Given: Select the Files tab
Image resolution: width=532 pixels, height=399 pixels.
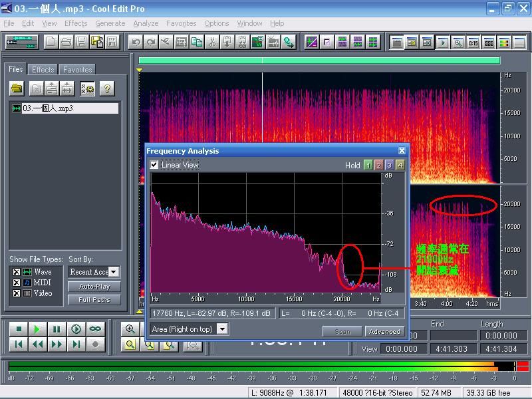Looking at the screenshot, I should pyautogui.click(x=16, y=69).
